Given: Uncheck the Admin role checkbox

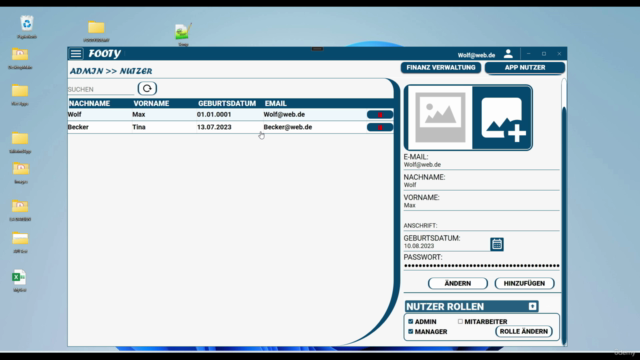Looking at the screenshot, I should [x=411, y=322].
